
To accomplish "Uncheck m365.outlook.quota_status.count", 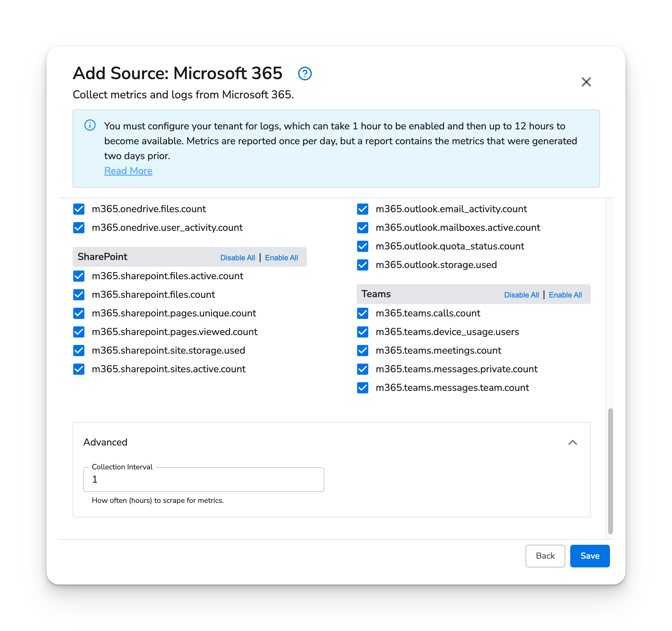I will (x=362, y=246).
